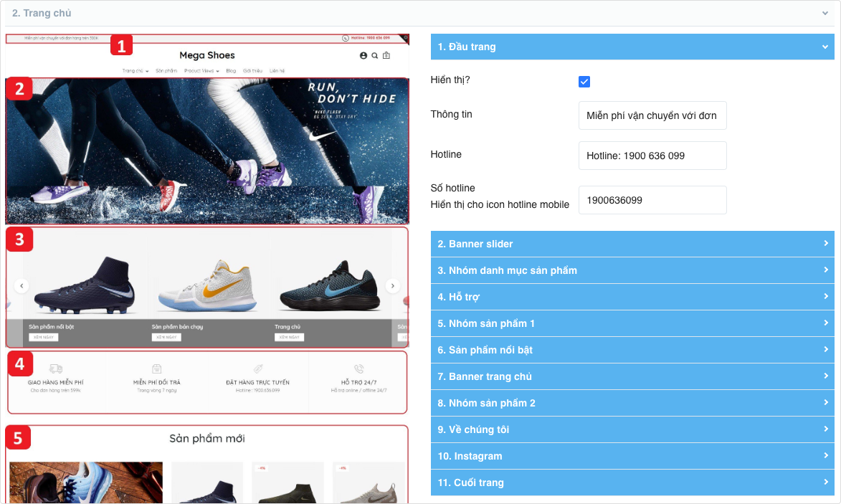This screenshot has width=841, height=504.
Task: Click the Số hotline number input field
Action: coord(652,200)
